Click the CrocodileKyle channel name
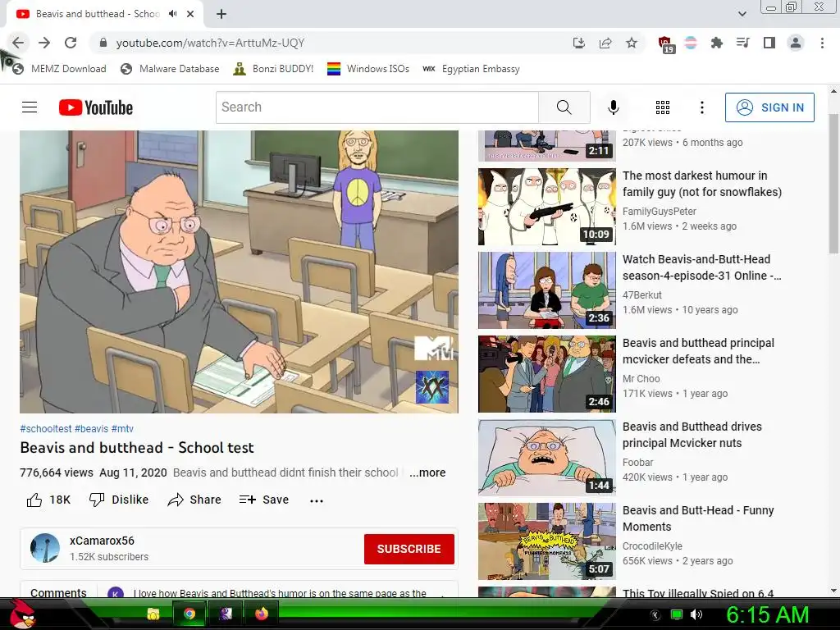 coord(652,546)
